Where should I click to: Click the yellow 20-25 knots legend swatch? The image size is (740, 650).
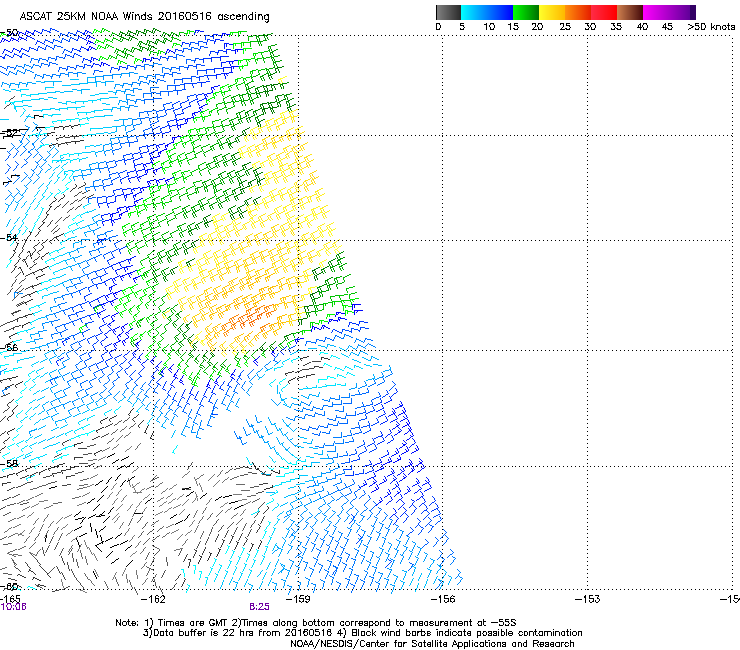(552, 12)
